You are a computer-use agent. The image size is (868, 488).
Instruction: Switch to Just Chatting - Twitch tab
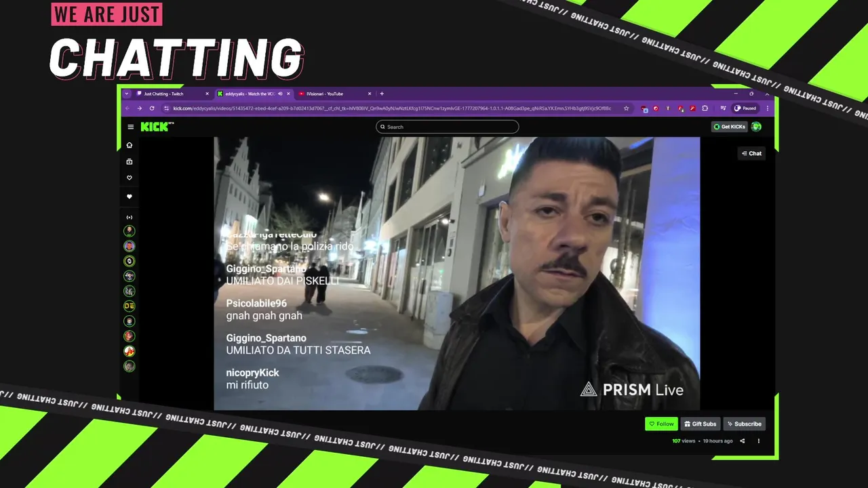173,94
